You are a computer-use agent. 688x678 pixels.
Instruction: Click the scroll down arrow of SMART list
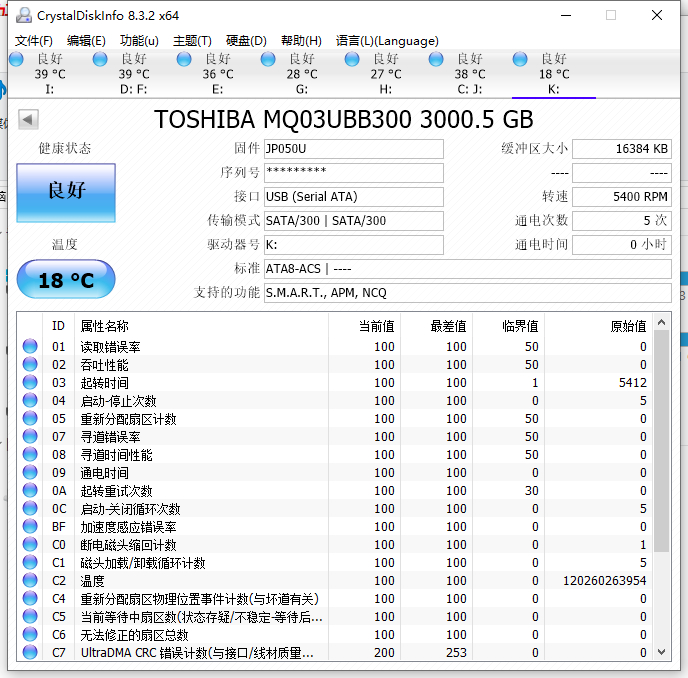pyautogui.click(x=661, y=652)
